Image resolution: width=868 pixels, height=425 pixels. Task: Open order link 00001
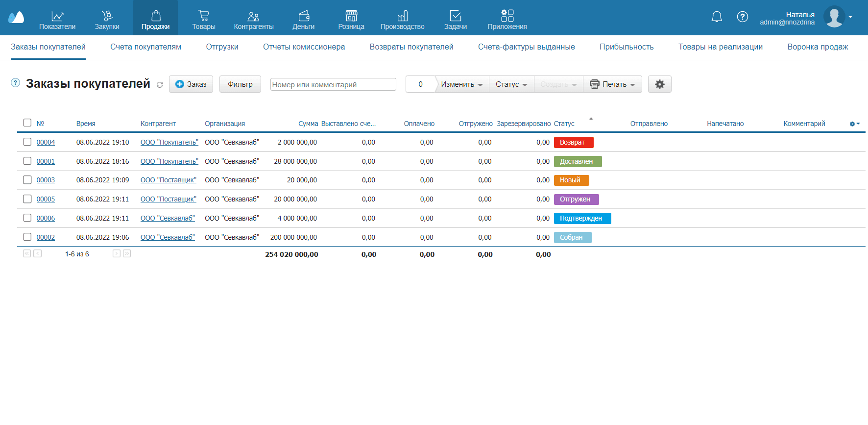tap(46, 161)
